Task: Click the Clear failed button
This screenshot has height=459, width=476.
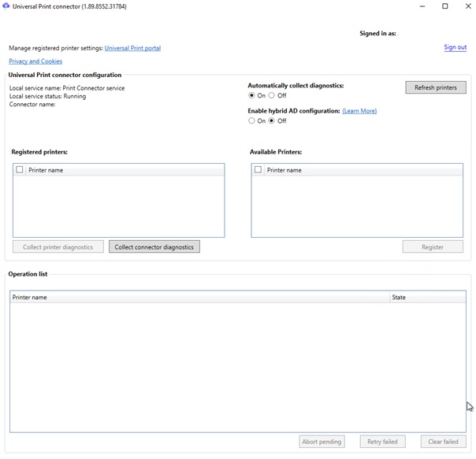Action: (x=443, y=442)
